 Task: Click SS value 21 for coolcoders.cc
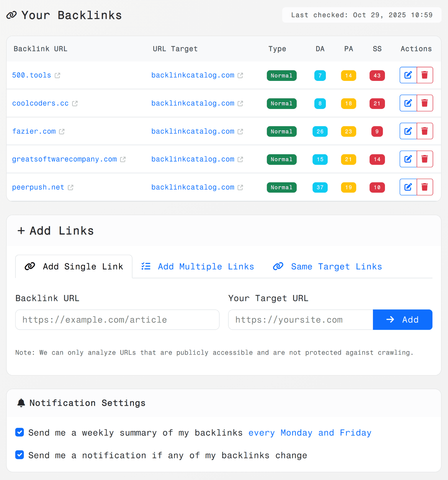click(x=377, y=104)
